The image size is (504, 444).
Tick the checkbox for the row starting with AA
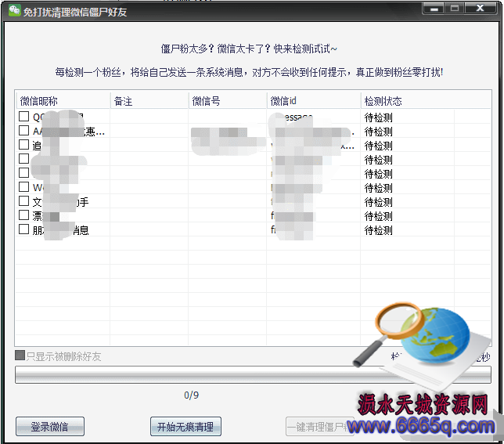click(x=23, y=131)
